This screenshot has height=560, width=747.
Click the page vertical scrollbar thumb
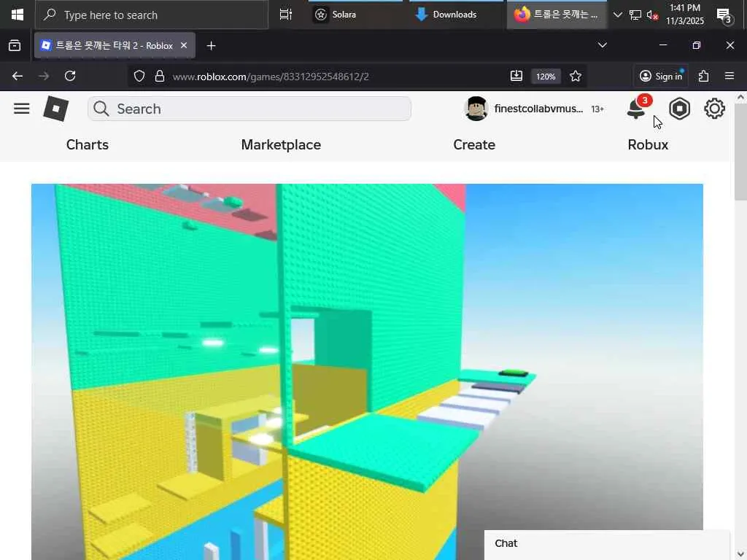click(740, 152)
